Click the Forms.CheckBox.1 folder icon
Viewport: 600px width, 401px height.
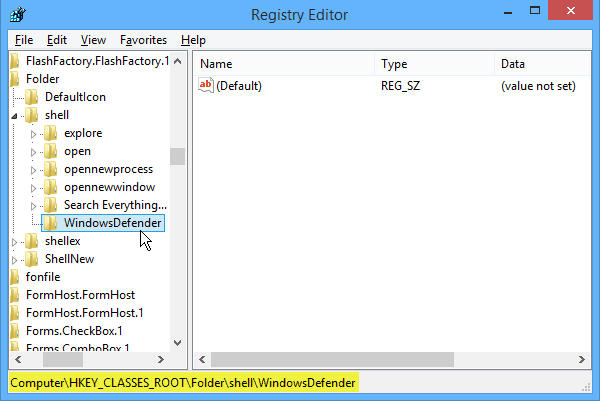point(15,331)
